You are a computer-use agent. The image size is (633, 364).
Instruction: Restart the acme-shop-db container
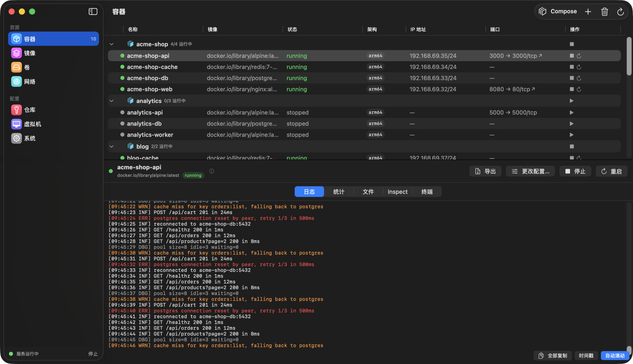coord(579,78)
